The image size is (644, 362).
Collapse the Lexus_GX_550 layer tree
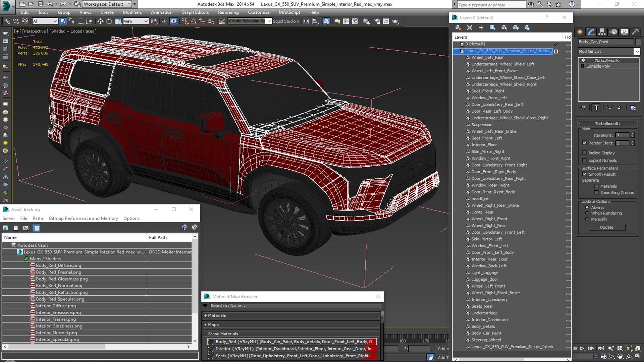(455, 51)
